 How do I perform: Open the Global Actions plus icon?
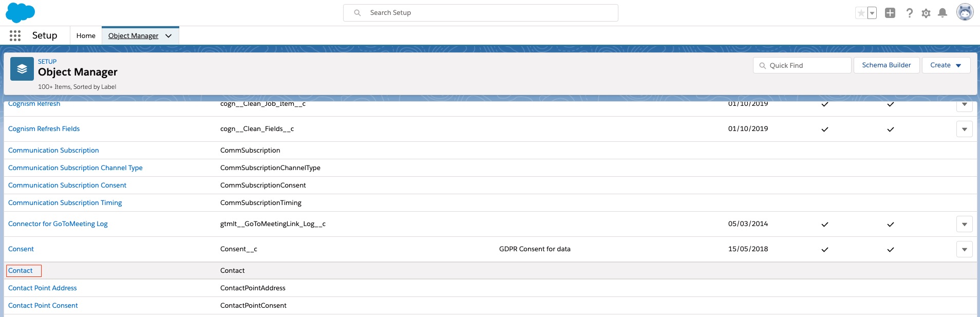point(890,13)
